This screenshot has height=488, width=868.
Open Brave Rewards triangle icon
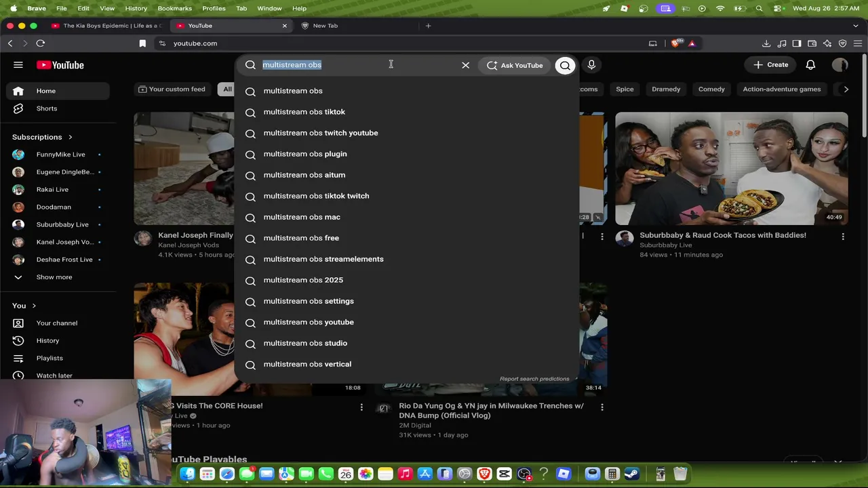(692, 43)
